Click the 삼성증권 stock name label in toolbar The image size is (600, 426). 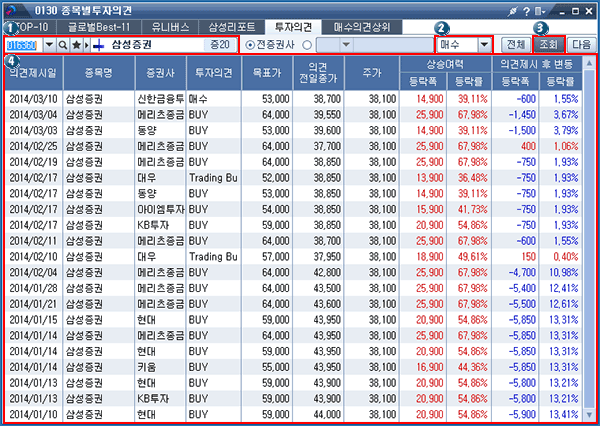(132, 45)
